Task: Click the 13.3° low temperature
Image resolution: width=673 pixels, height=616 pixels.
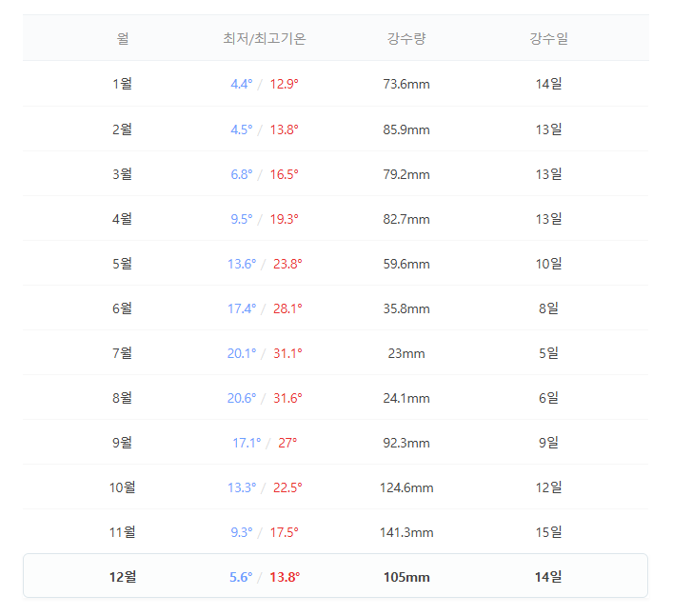Action: pyautogui.click(x=242, y=487)
